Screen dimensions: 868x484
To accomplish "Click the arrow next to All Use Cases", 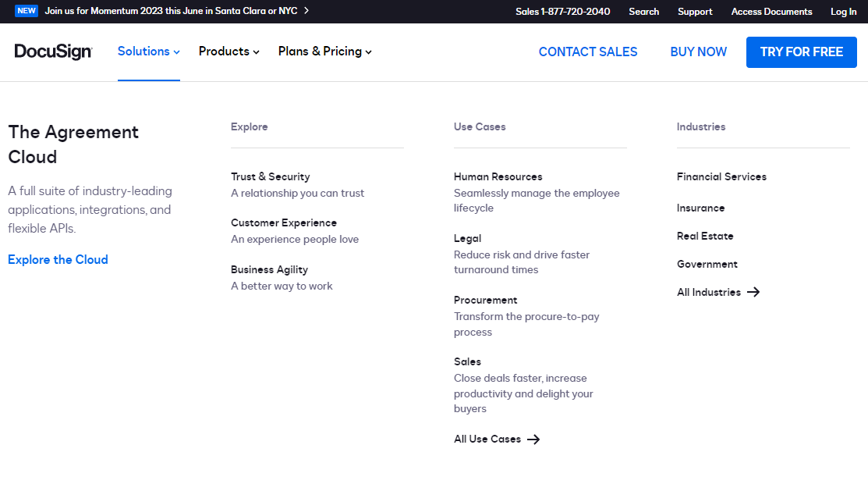I will pyautogui.click(x=533, y=440).
